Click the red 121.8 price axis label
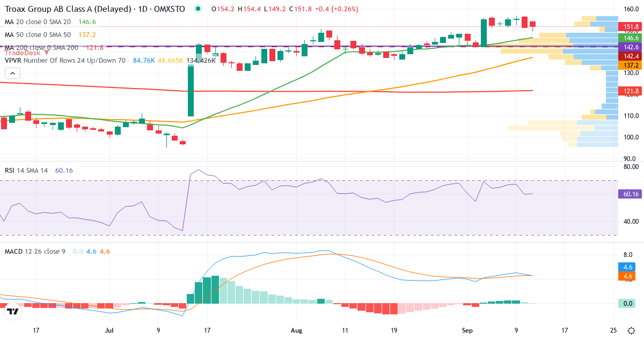The width and height of the screenshot is (644, 338). point(629,91)
